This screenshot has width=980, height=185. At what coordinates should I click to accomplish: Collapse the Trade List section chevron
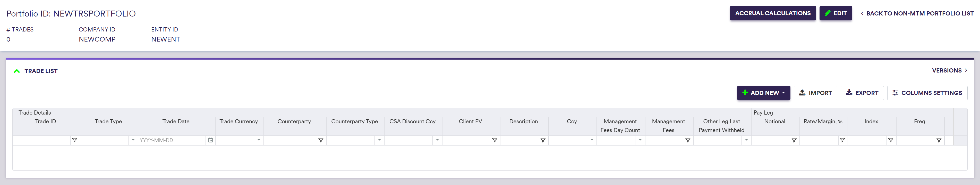tap(17, 71)
